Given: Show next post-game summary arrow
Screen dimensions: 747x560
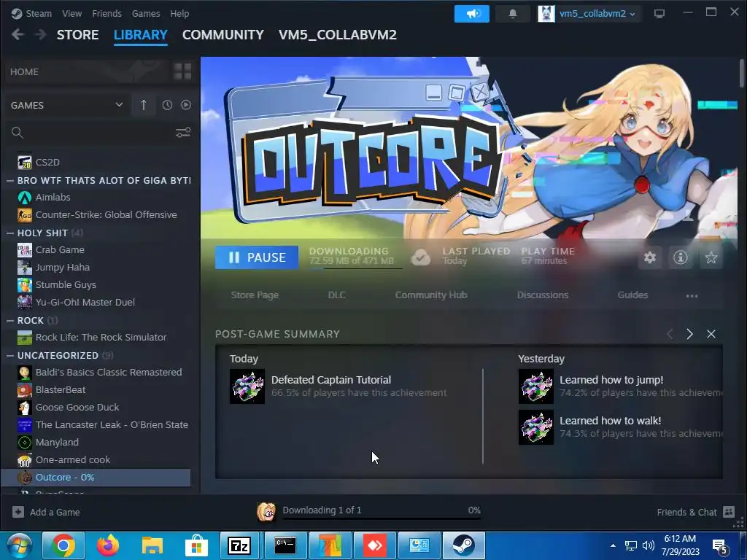Looking at the screenshot, I should pyautogui.click(x=690, y=334).
